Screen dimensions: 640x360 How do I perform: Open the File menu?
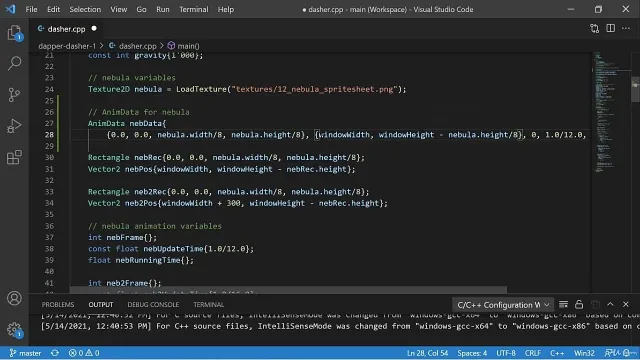[x=31, y=9]
